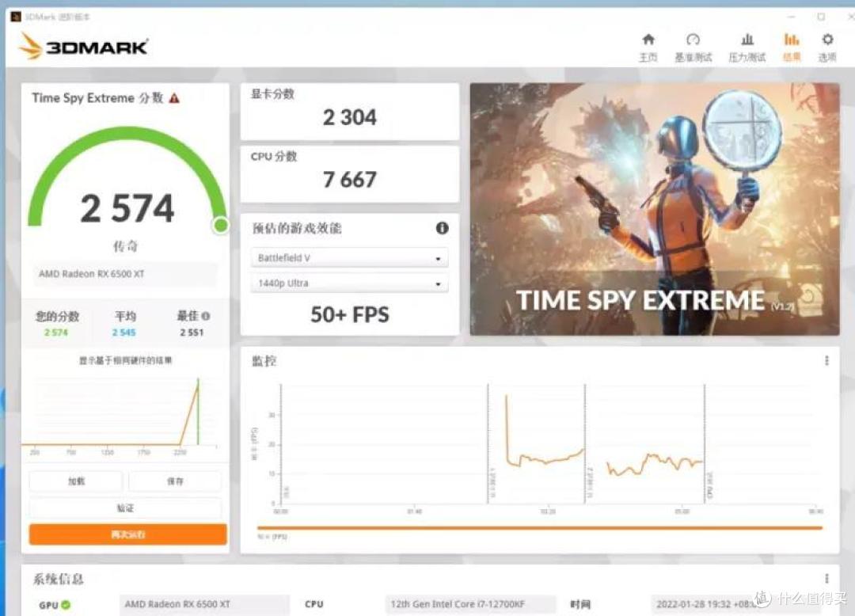Click the orange FPS timeline bar
The height and width of the screenshot is (616, 855).
539,527
